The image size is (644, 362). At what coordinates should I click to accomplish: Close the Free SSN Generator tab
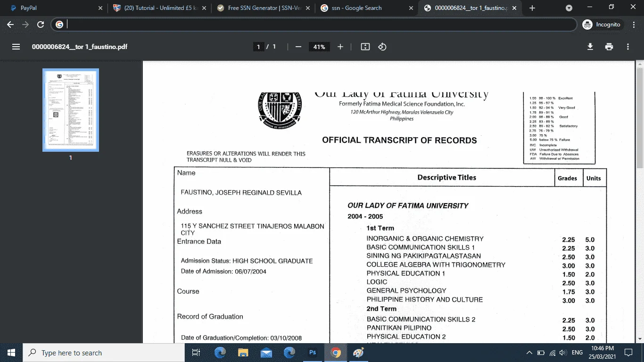pyautogui.click(x=307, y=8)
